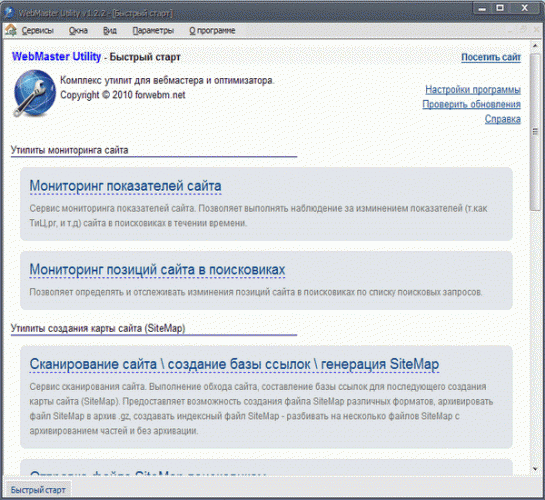Click the Проверить обновления link
This screenshot has height=500, width=545.
[471, 104]
